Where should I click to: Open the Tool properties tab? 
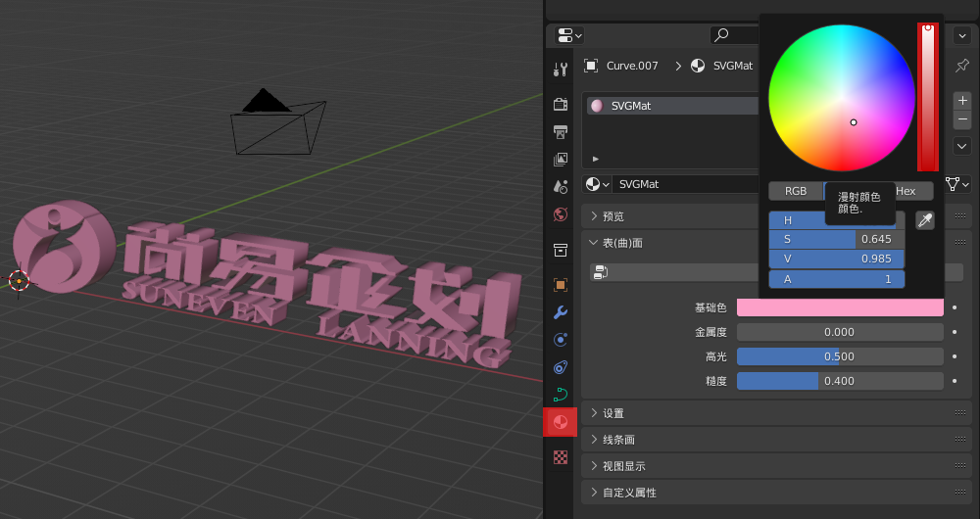pos(561,70)
